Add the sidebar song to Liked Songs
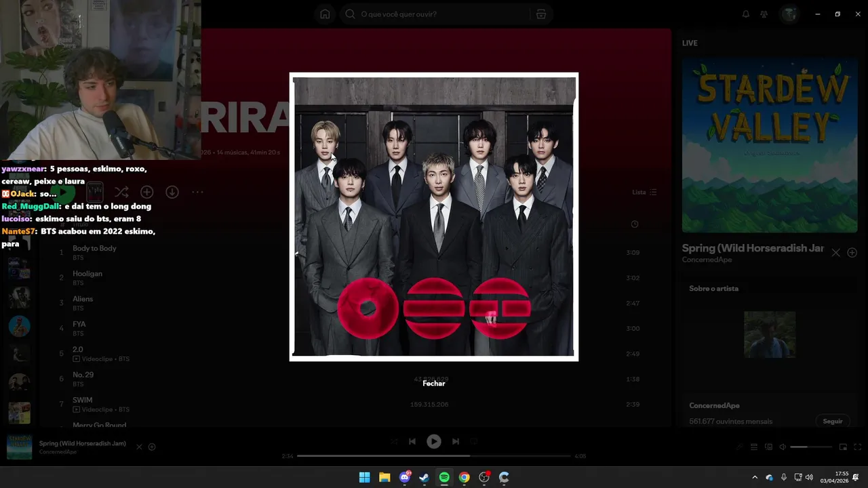868x488 pixels. point(852,253)
